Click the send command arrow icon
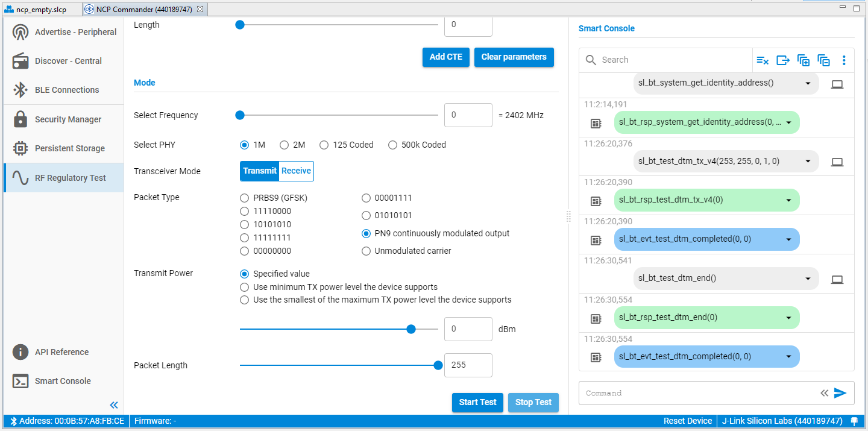Screen dimensions: 868x431 click(840, 393)
